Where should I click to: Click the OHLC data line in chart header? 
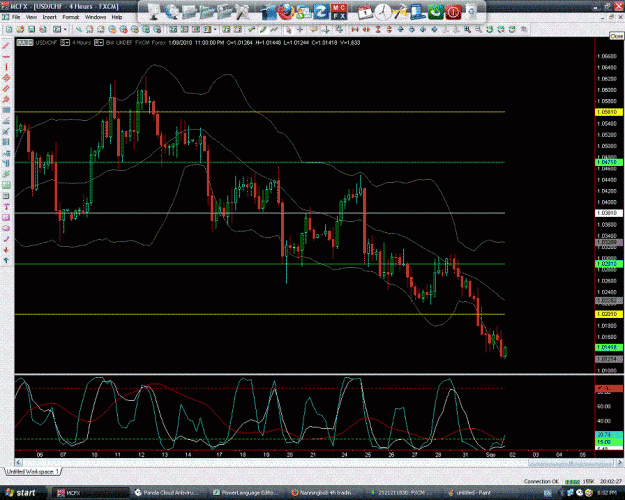coord(293,42)
